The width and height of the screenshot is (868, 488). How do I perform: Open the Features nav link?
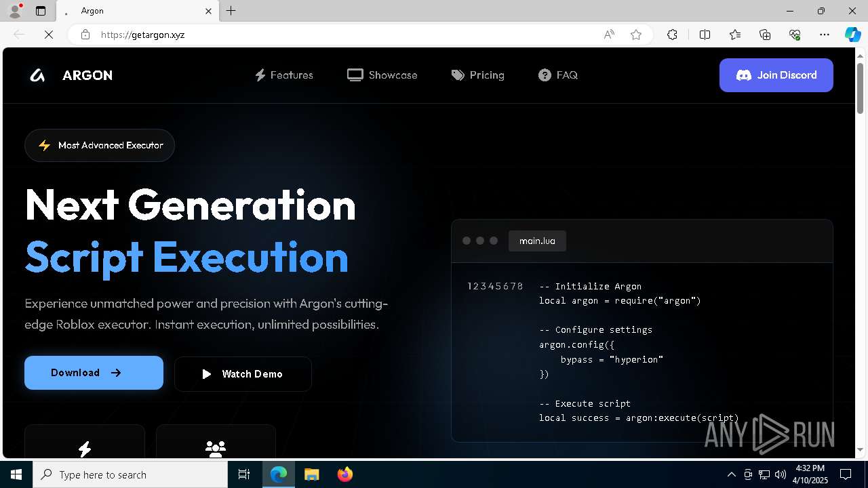283,75
